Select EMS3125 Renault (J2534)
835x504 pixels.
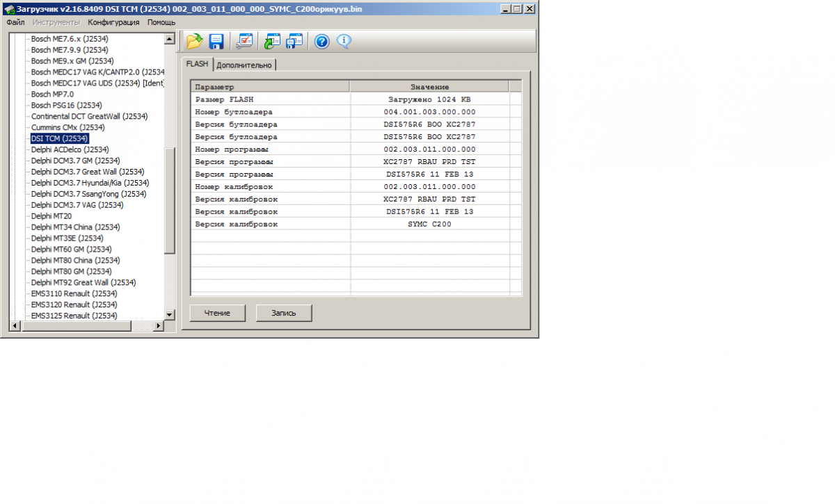point(74,316)
